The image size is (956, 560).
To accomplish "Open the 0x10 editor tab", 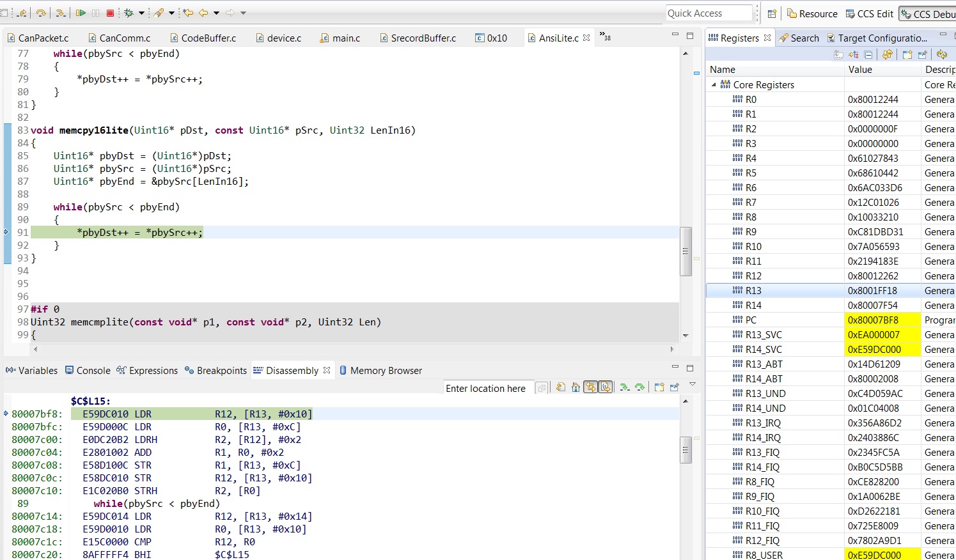I will click(x=491, y=38).
